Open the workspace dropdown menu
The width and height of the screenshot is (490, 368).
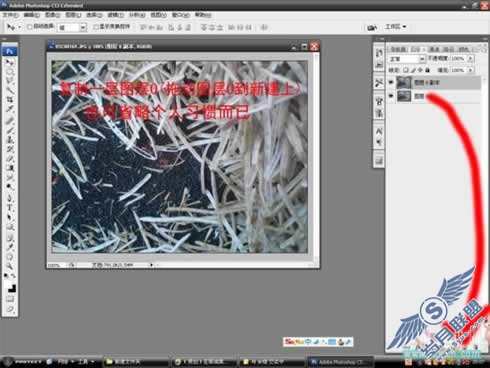(x=396, y=26)
